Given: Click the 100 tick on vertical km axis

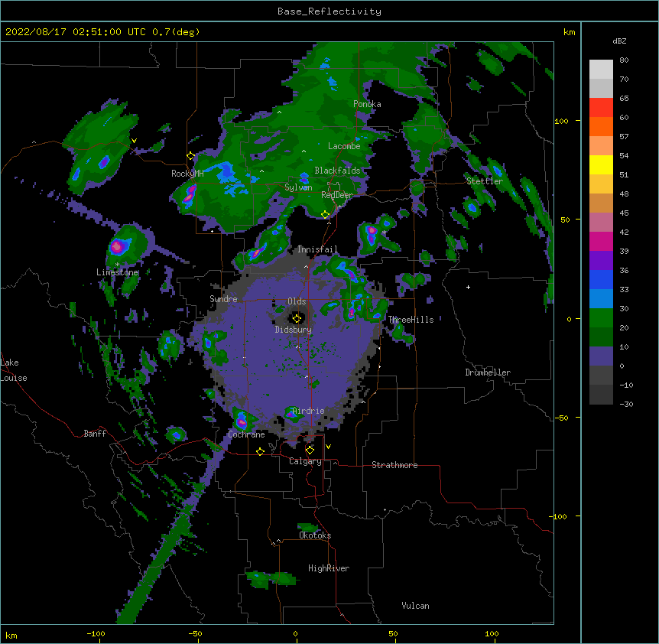Looking at the screenshot, I should tap(561, 121).
